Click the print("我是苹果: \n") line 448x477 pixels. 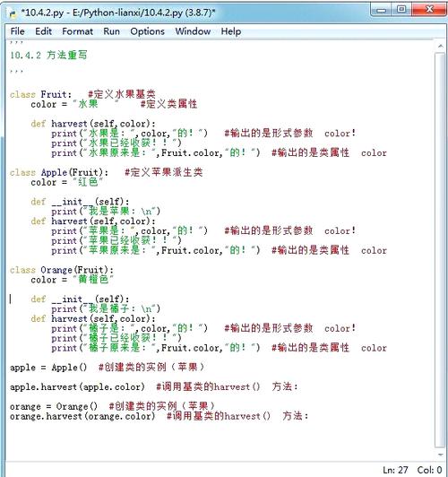coord(106,211)
